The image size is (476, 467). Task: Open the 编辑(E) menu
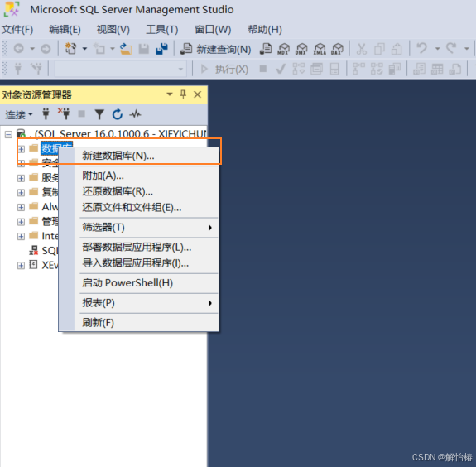tap(65, 30)
